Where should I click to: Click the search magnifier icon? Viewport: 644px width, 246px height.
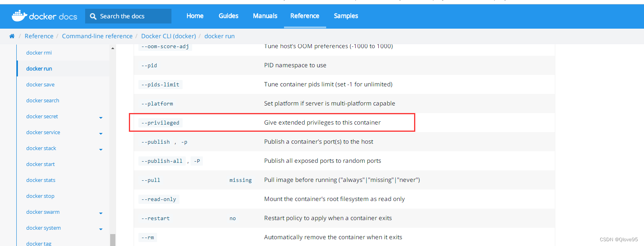coord(93,16)
